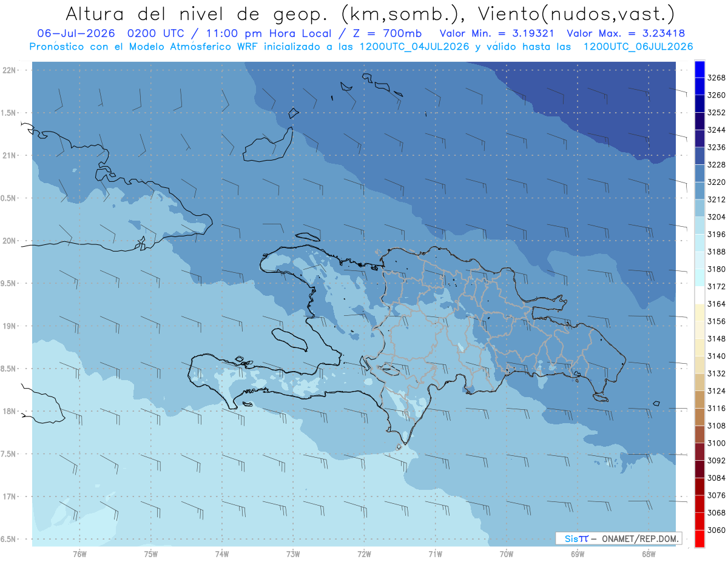Image resolution: width=728 pixels, height=562 pixels.
Task: Click the 72W longitude label
Action: tap(365, 554)
